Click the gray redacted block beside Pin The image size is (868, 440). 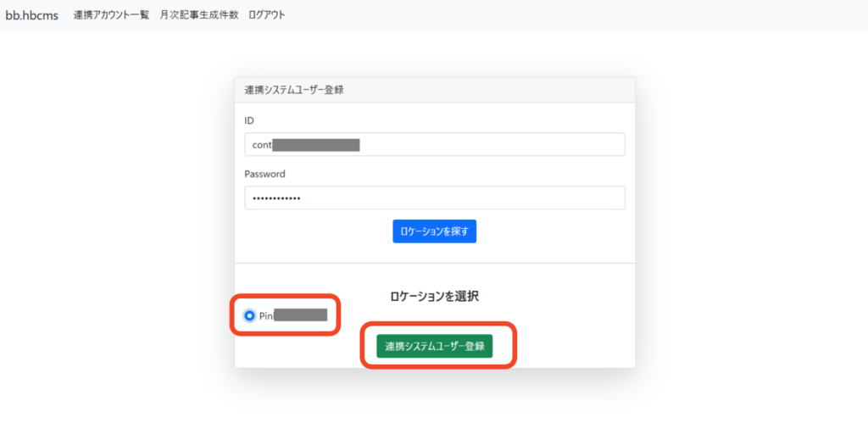point(300,315)
